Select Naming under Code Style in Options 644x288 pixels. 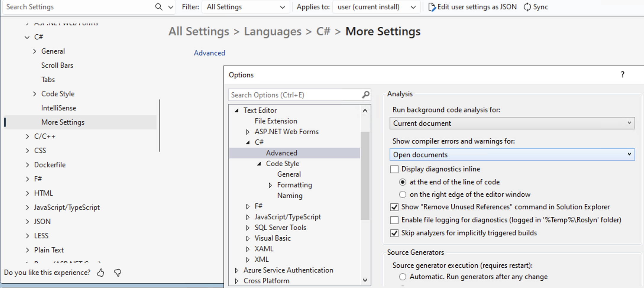point(290,196)
